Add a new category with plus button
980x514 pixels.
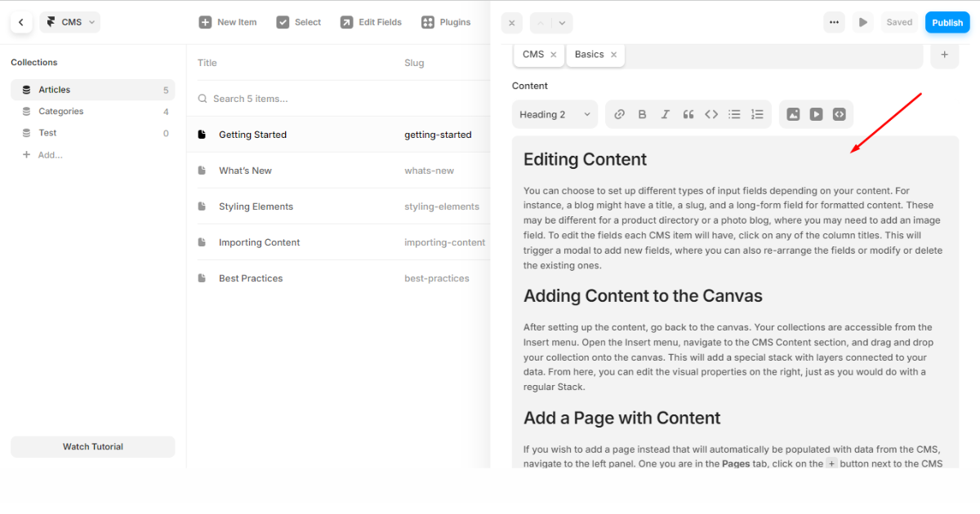coord(945,55)
